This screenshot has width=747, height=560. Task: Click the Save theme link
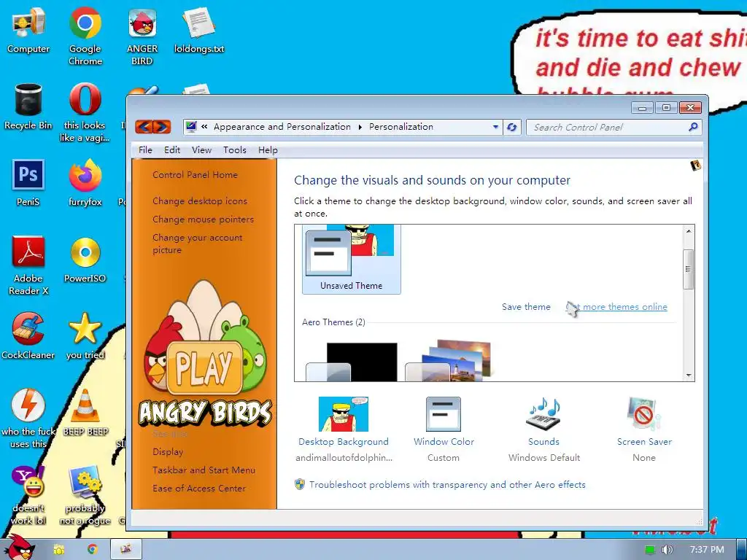[526, 307]
